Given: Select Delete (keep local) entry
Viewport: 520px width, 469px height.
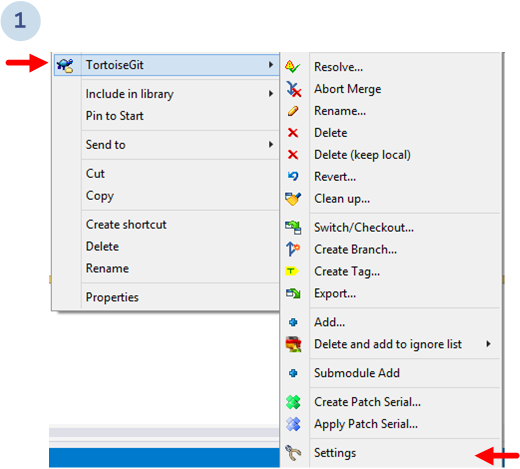Looking at the screenshot, I should point(362,155).
